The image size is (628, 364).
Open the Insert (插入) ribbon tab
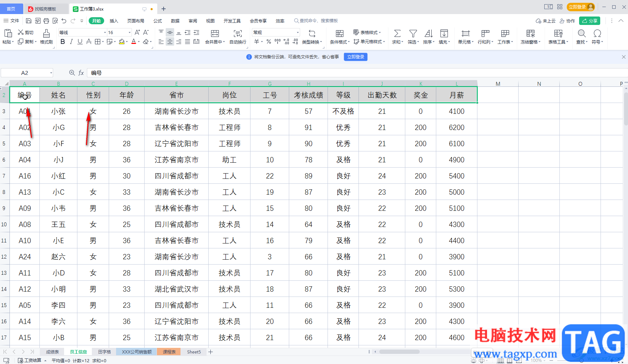coord(114,21)
